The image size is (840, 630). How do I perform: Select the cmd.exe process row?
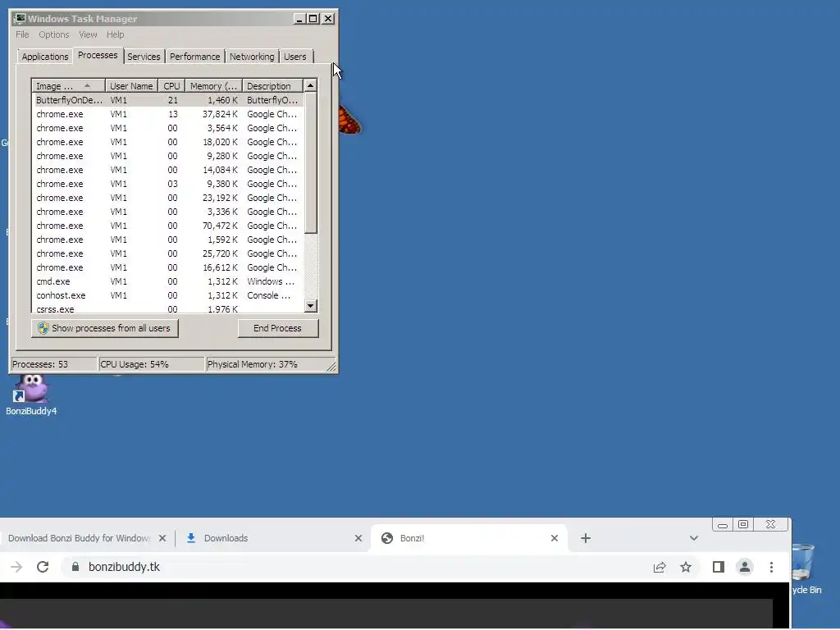[167, 281]
